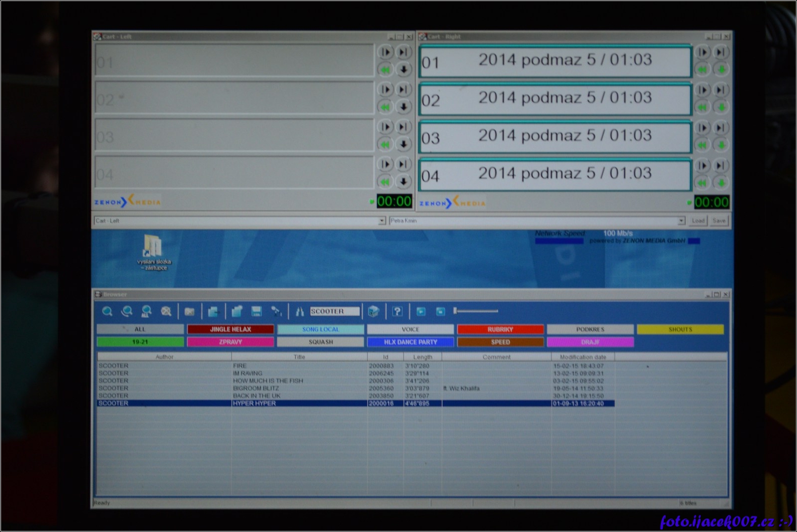
Task: Click the Save button next to Load
Action: click(718, 221)
